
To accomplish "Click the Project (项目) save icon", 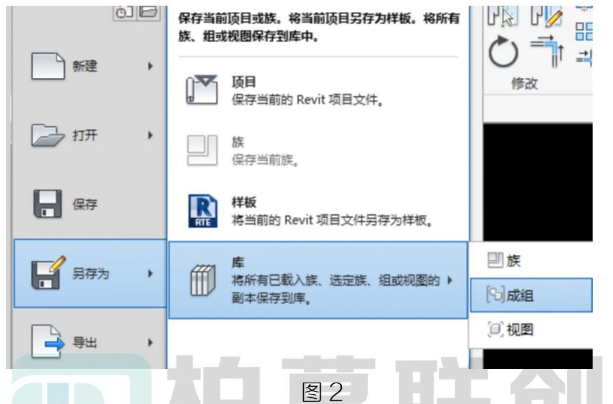I will [202, 90].
